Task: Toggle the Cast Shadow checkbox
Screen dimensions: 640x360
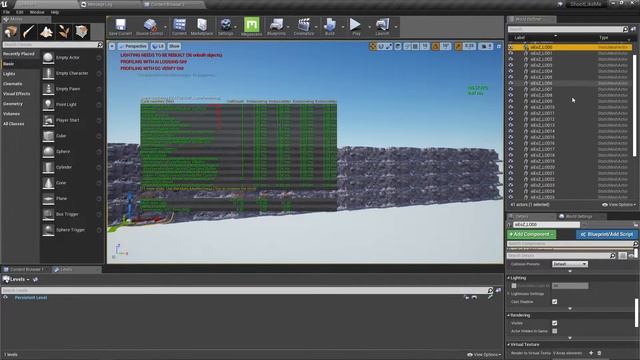Action: [x=554, y=302]
